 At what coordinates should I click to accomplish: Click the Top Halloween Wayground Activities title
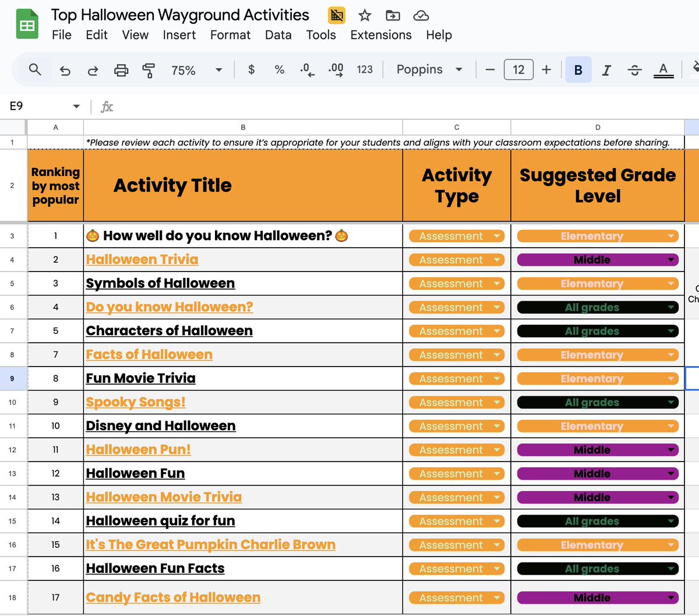tap(180, 15)
